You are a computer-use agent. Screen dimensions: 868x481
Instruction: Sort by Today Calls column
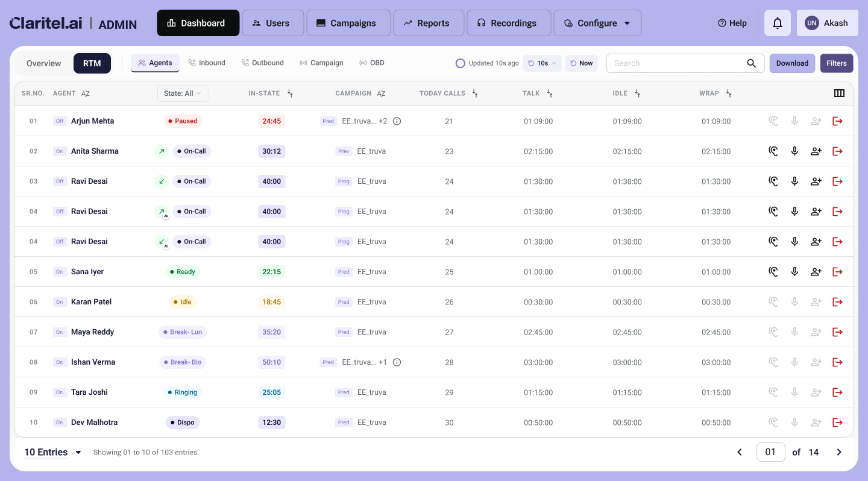click(475, 93)
